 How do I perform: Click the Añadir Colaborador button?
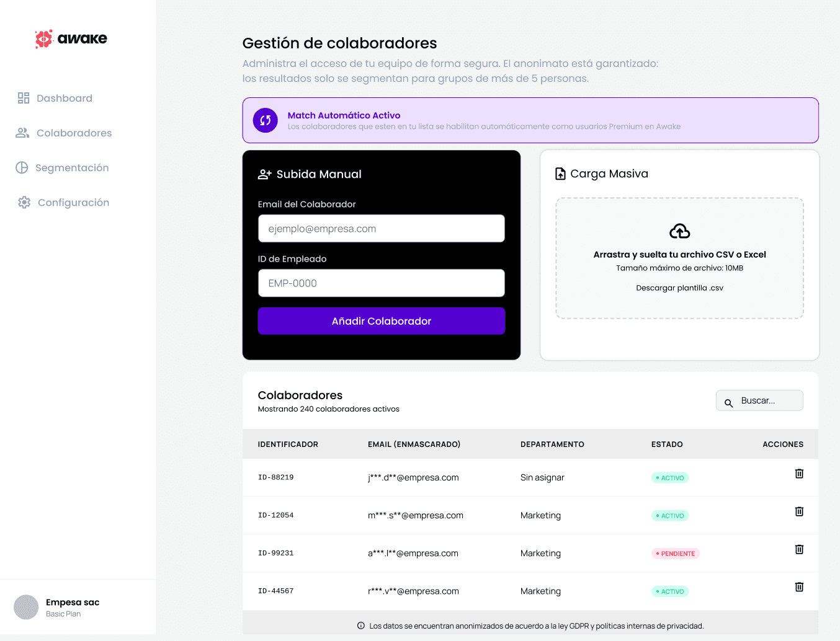tap(382, 321)
